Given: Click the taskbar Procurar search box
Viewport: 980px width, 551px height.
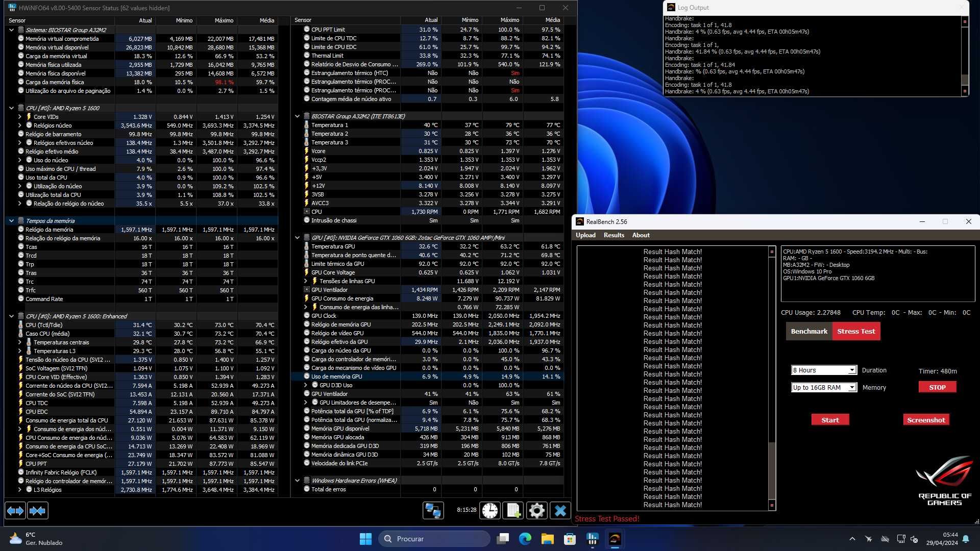Looking at the screenshot, I should pyautogui.click(x=434, y=539).
